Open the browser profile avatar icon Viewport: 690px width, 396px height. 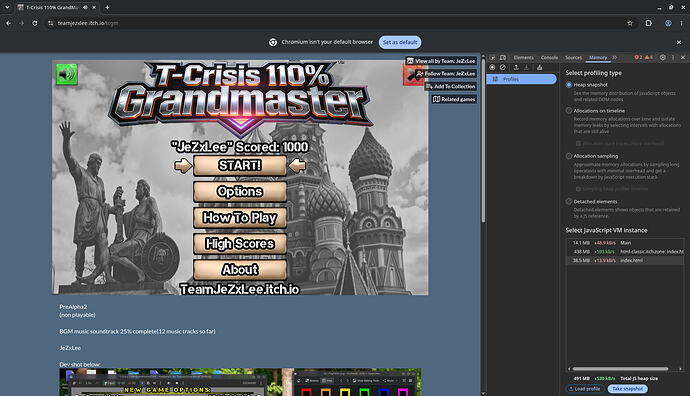668,23
